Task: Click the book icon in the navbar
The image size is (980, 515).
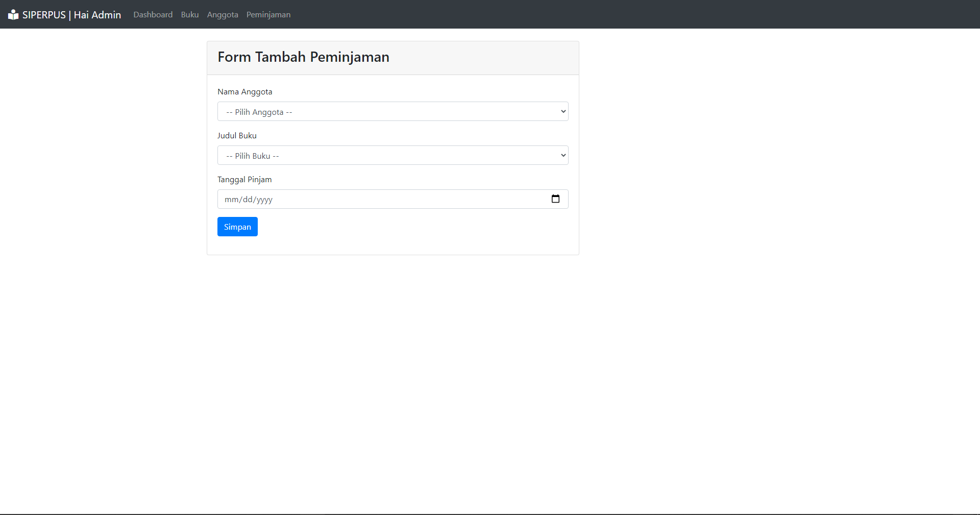Action: 13,14
